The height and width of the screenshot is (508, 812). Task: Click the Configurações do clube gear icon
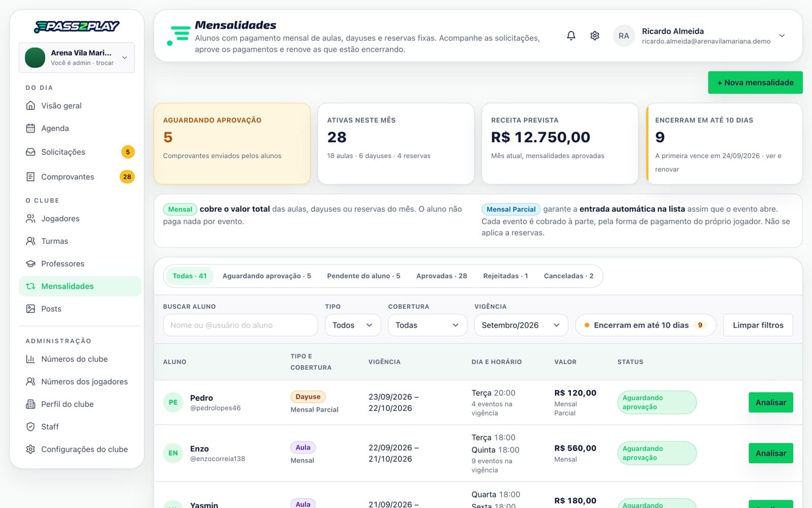[30, 450]
